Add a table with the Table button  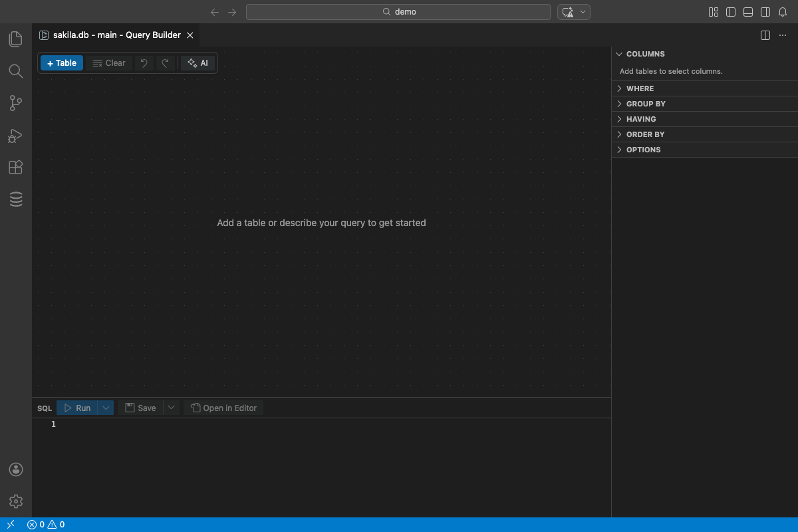[x=61, y=63]
